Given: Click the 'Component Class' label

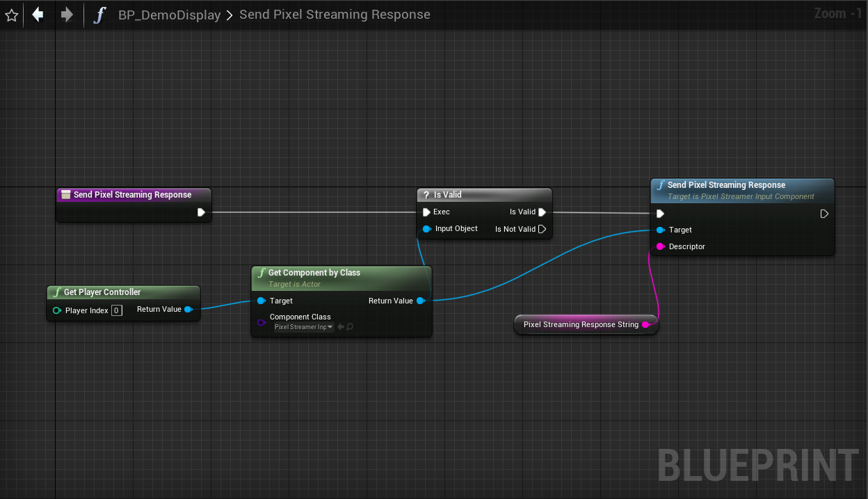Looking at the screenshot, I should (x=300, y=317).
